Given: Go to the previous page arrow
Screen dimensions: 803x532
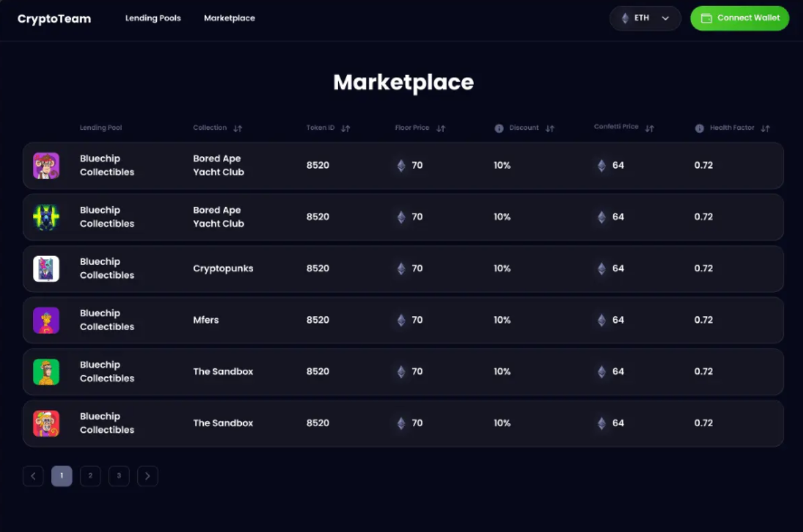Looking at the screenshot, I should [x=33, y=476].
